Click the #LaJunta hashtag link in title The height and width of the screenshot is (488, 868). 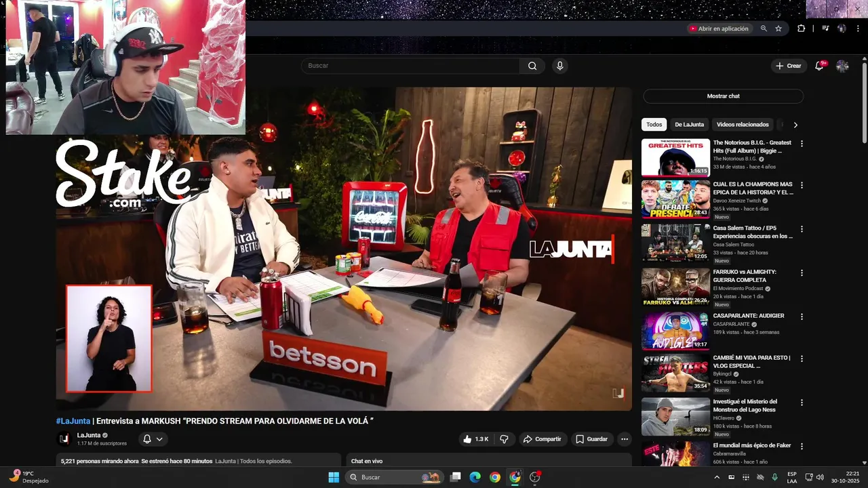click(73, 421)
